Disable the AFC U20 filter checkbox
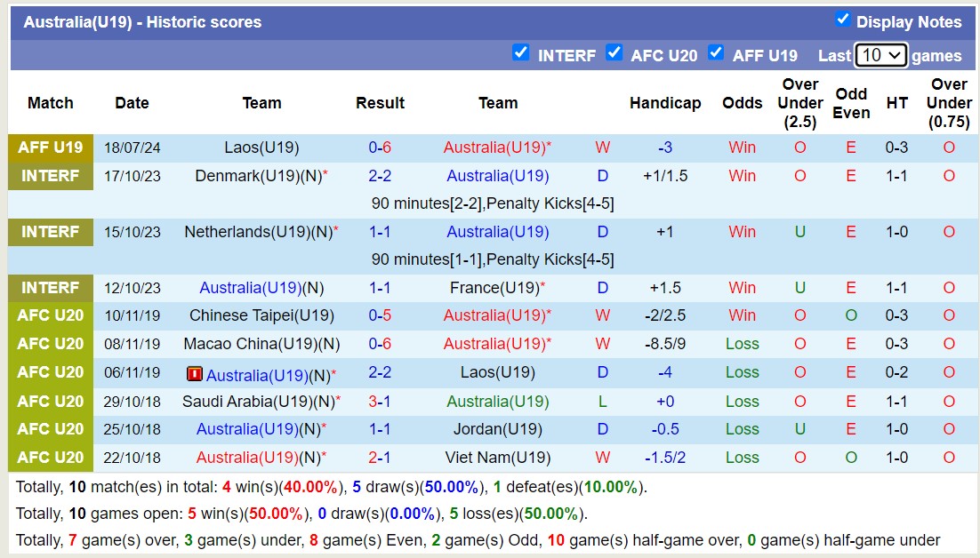980x558 pixels. [614, 53]
